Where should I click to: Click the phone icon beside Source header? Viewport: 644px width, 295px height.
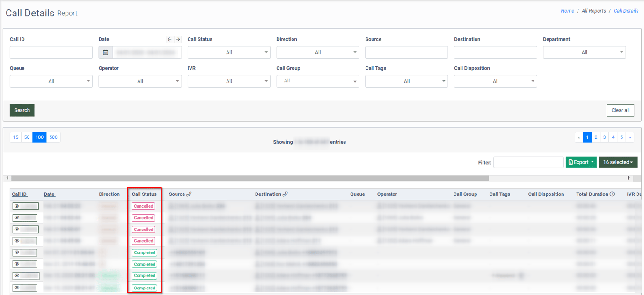click(189, 194)
